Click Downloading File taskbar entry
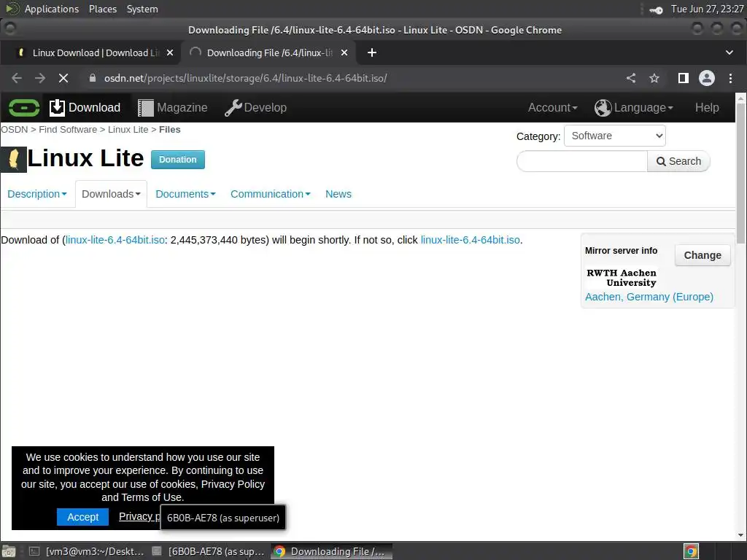 (x=332, y=551)
